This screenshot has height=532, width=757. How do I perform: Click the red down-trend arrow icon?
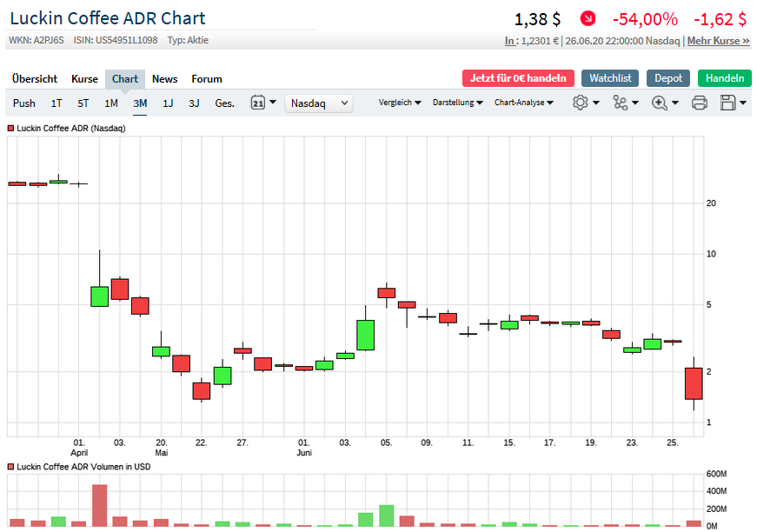tap(588, 19)
